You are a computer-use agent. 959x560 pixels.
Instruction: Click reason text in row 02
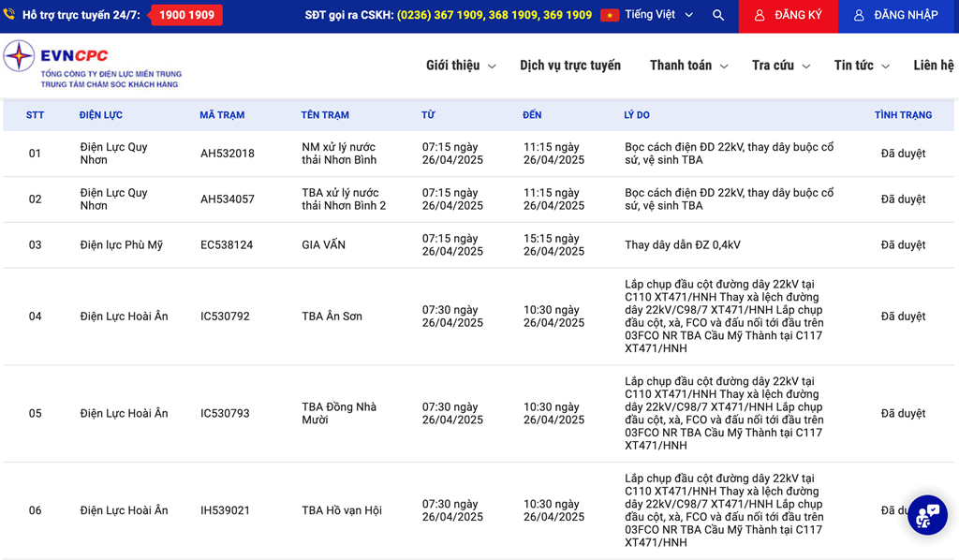(729, 199)
